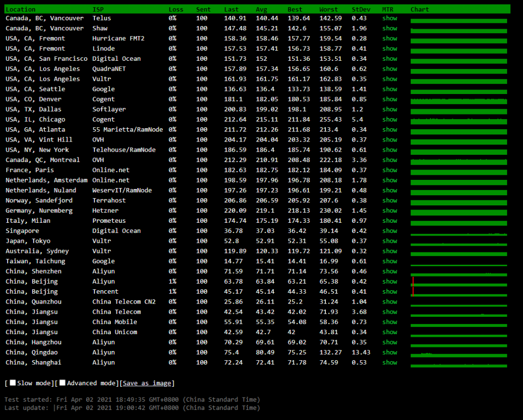Screen dimensions: 523x420
Task: Click the Loss column header
Action: [176, 9]
